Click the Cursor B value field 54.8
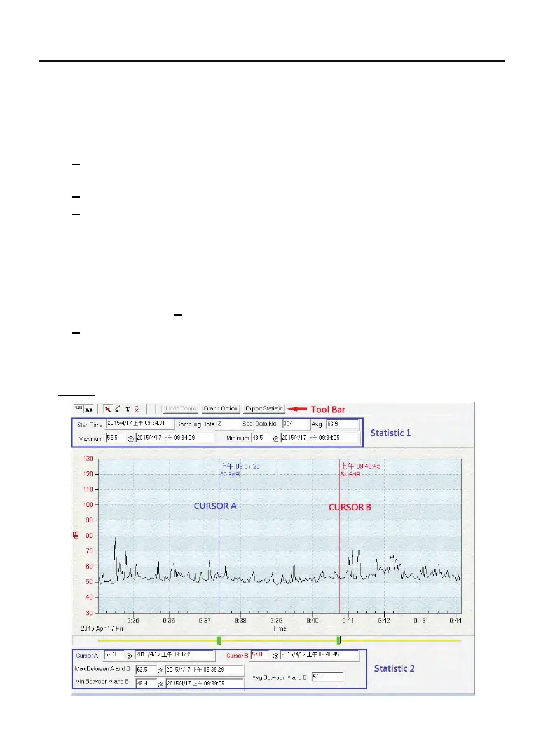 (x=259, y=655)
